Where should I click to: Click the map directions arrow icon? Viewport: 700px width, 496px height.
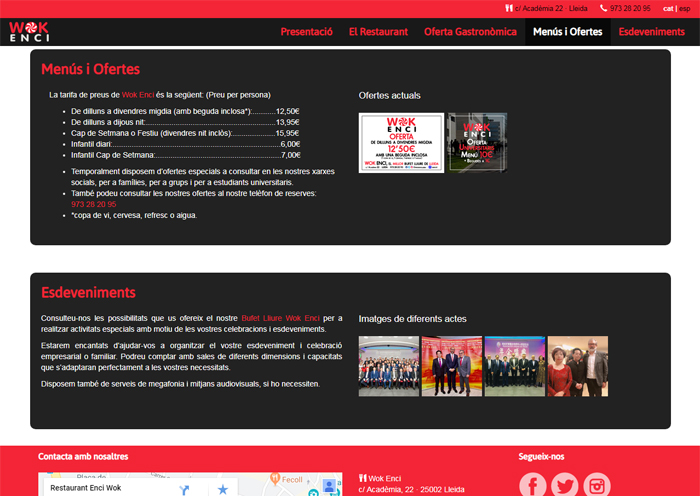click(184, 490)
